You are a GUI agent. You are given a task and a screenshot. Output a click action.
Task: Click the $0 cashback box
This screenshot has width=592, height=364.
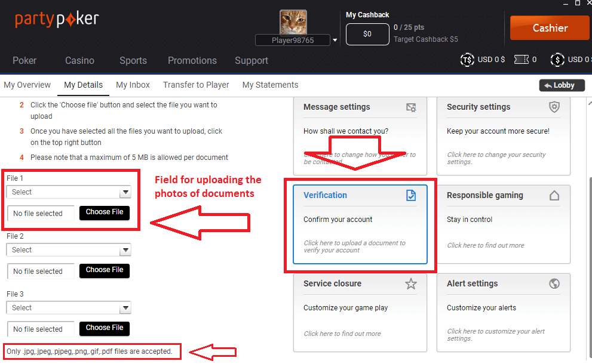click(x=367, y=35)
